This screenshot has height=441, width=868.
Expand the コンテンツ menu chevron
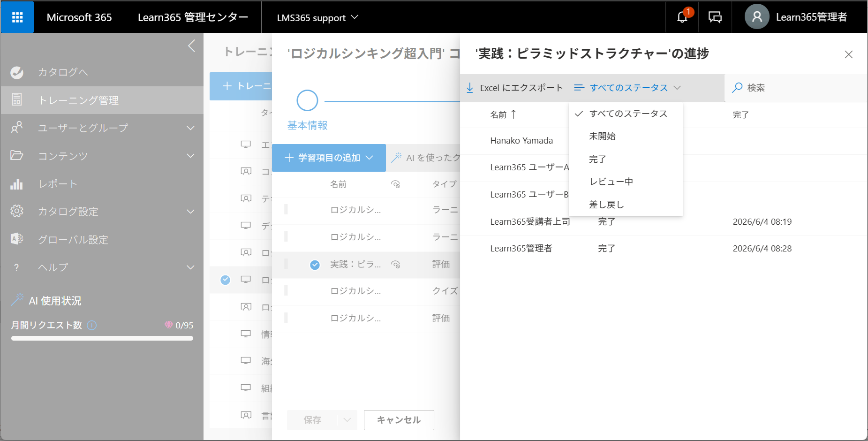click(190, 156)
